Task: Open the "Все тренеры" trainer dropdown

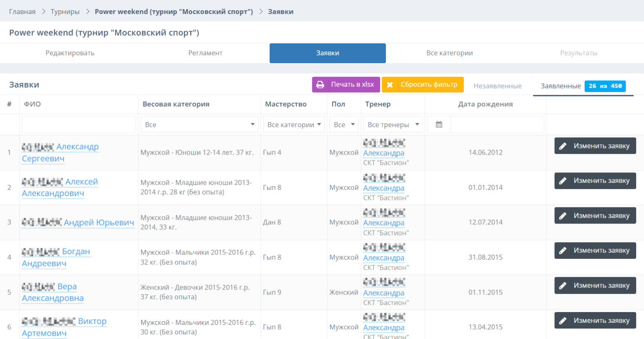Action: (x=393, y=125)
